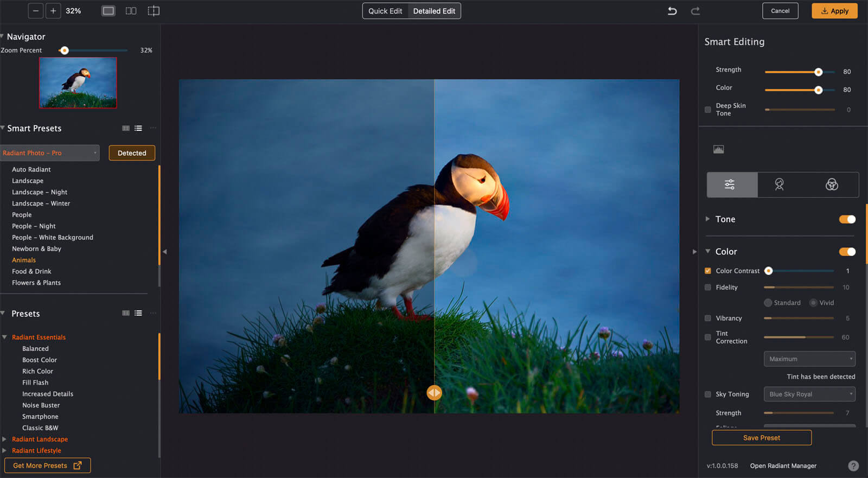Open the Blue Sky Royal dropdown
The image size is (868, 478).
tap(809, 394)
